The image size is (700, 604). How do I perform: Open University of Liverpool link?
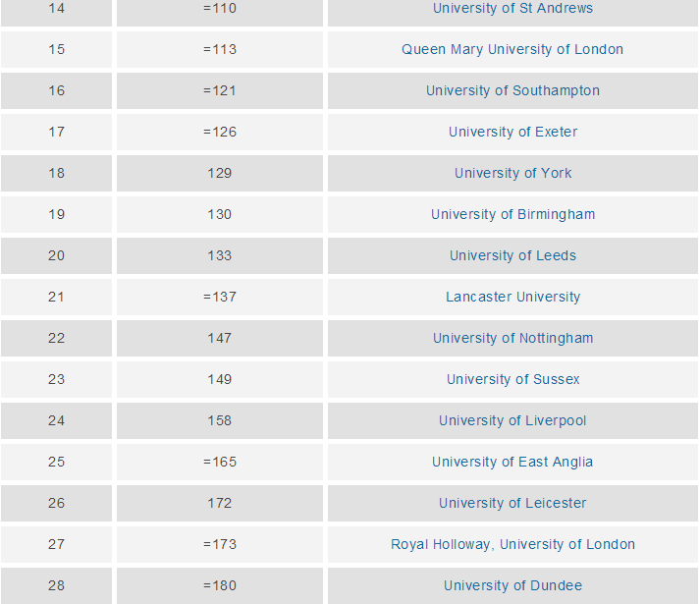pos(512,421)
